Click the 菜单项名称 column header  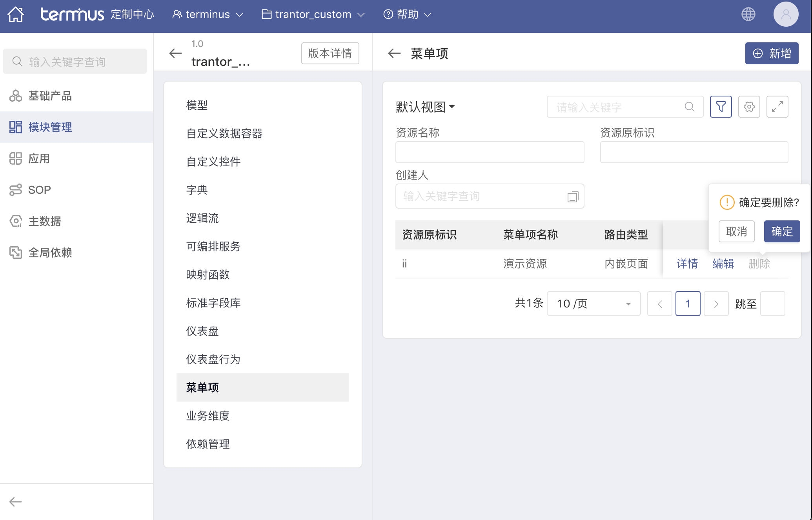tap(530, 235)
